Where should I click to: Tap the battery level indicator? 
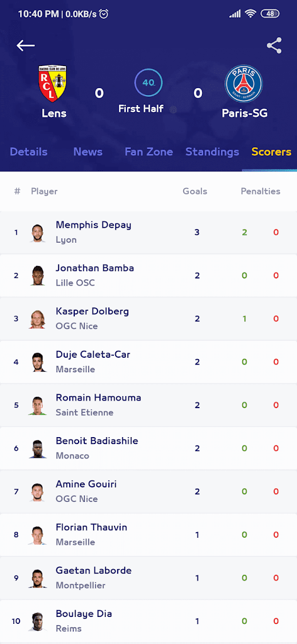pos(270,14)
